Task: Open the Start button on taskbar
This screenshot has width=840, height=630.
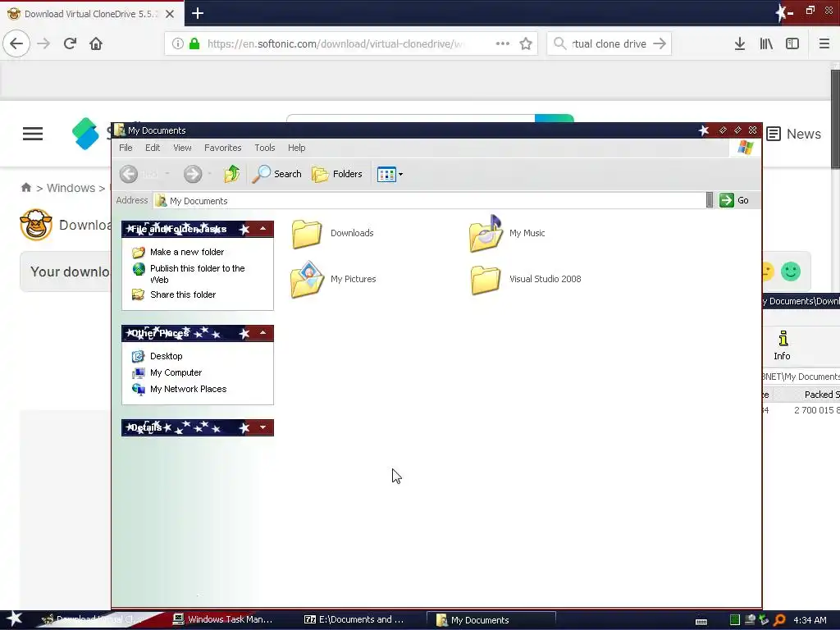Action: click(x=14, y=619)
